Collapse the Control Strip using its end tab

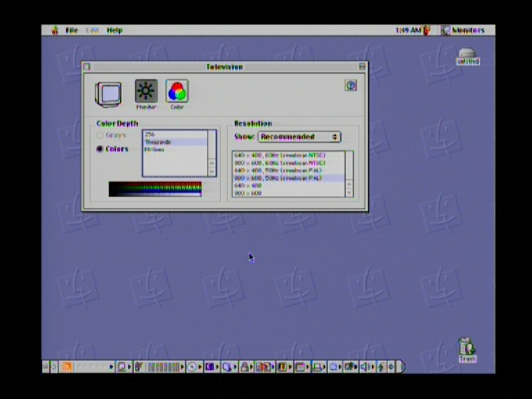[x=400, y=366]
